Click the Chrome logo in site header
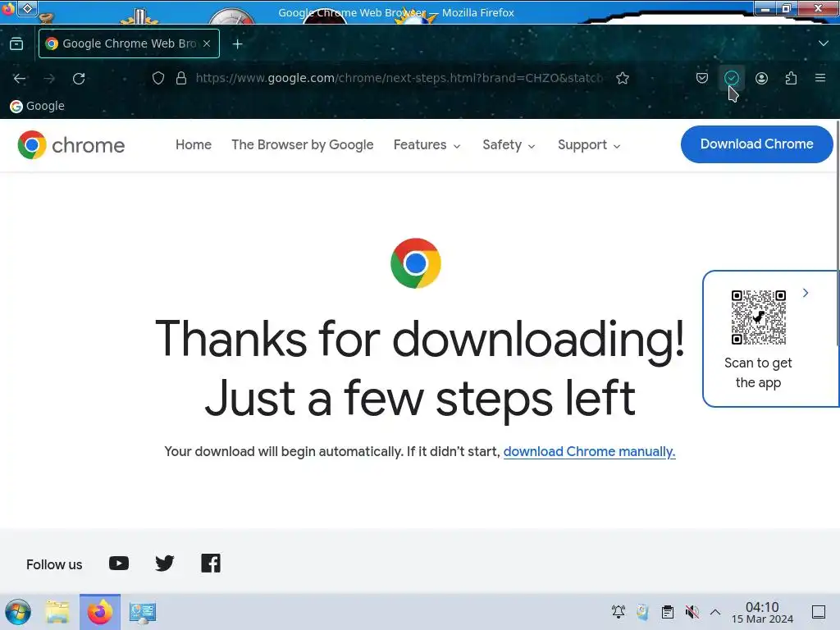 (x=71, y=144)
